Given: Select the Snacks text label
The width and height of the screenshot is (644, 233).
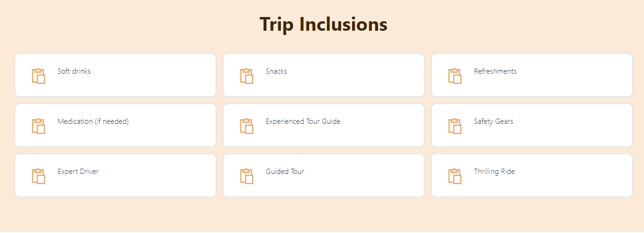Looking at the screenshot, I should click(276, 71).
